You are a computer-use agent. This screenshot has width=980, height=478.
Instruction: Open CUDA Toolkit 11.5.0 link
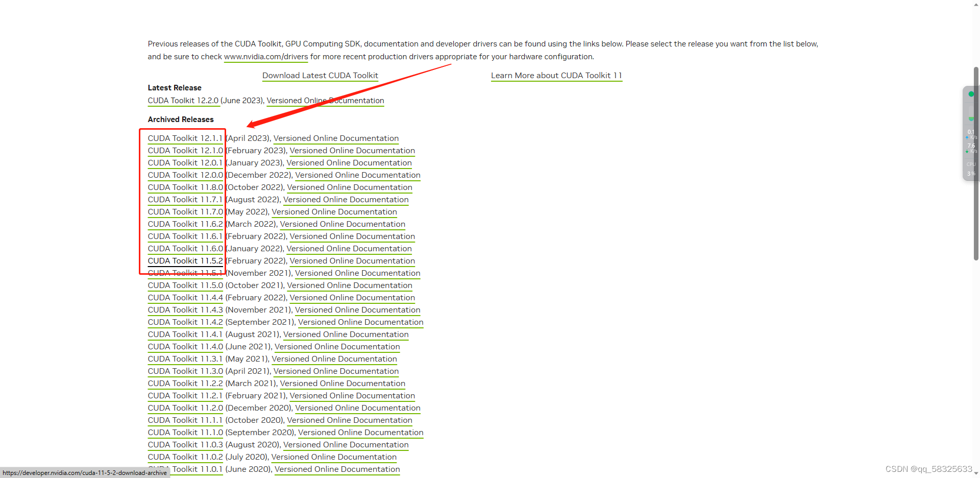pos(185,285)
